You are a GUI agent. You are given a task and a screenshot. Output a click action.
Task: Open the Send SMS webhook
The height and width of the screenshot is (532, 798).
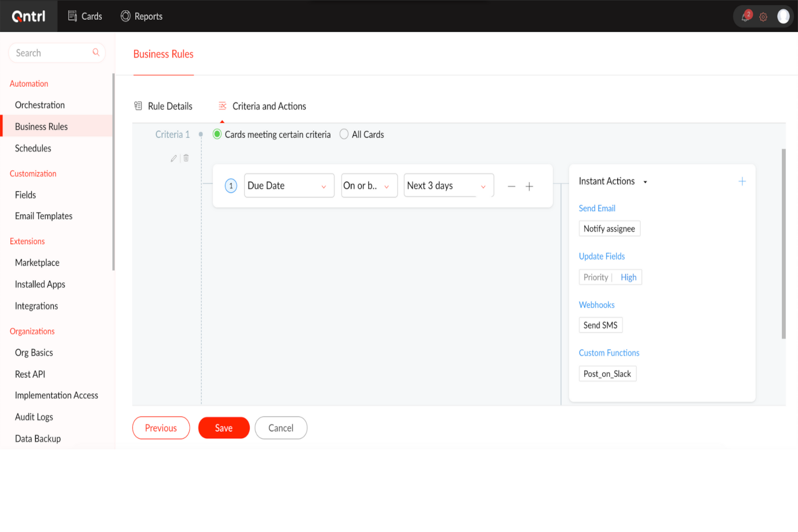pyautogui.click(x=601, y=325)
